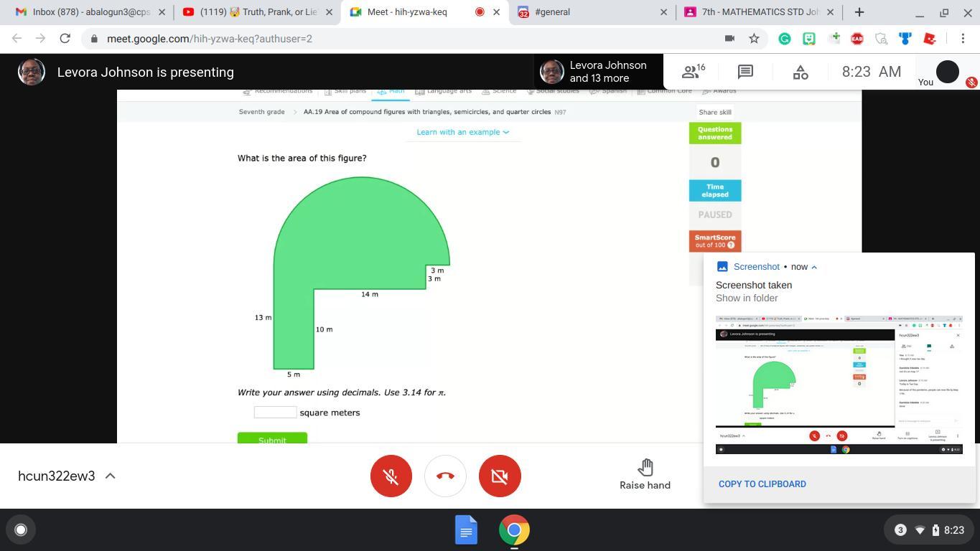Click the green Submit button
Image resolution: width=980 pixels, height=551 pixels.
(x=272, y=438)
